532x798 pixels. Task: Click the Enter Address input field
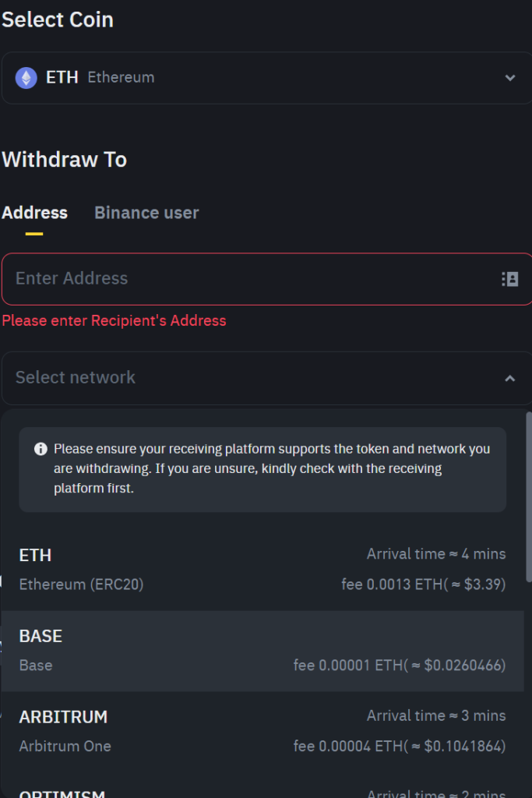249,279
